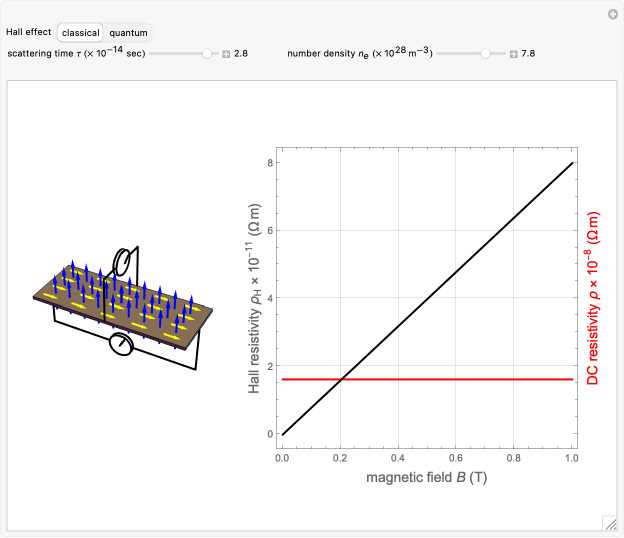
Task: Click the 1.0 tick on magnetic field axis
Action: pos(571,458)
